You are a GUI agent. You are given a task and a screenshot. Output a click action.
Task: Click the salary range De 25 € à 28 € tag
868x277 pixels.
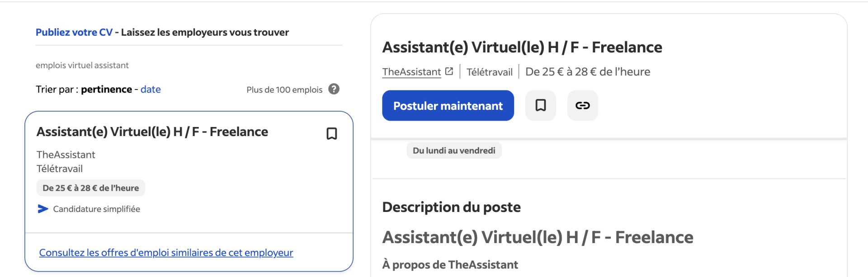[x=90, y=188]
